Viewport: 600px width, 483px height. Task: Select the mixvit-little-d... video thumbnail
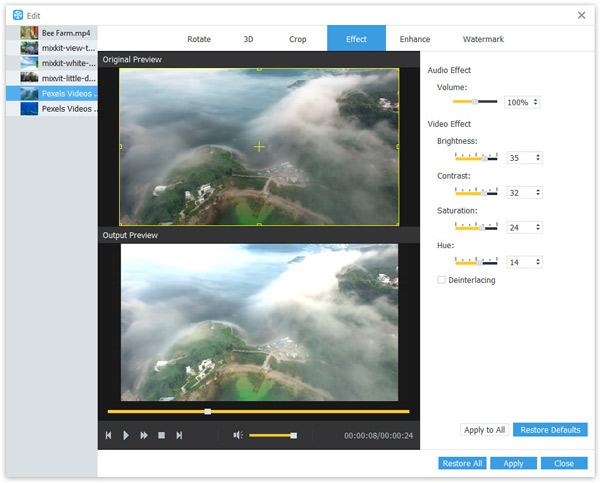[x=29, y=78]
